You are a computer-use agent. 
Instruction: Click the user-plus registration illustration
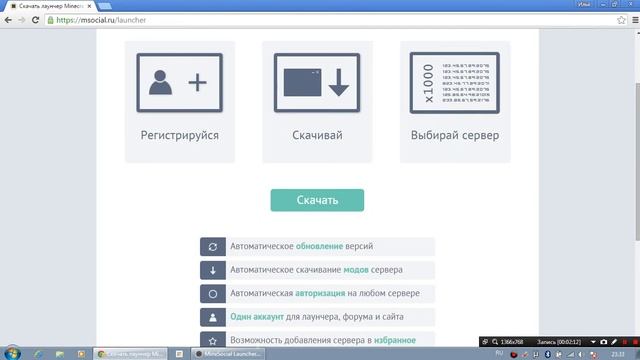click(180, 82)
